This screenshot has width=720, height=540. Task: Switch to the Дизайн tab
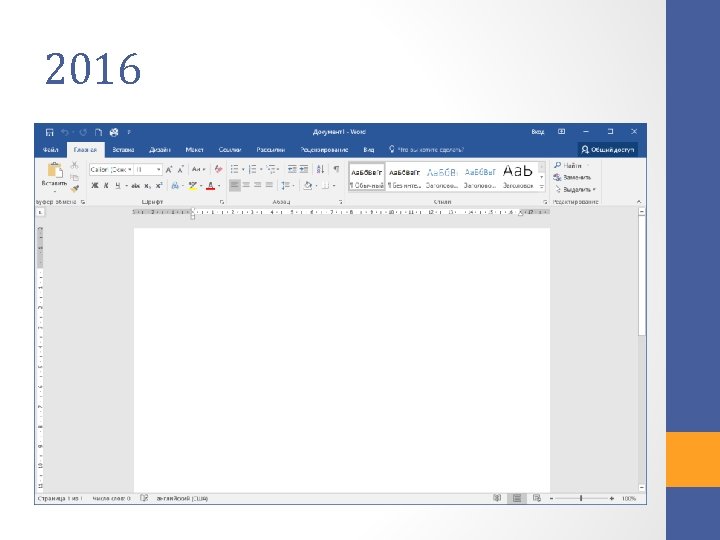(x=159, y=150)
